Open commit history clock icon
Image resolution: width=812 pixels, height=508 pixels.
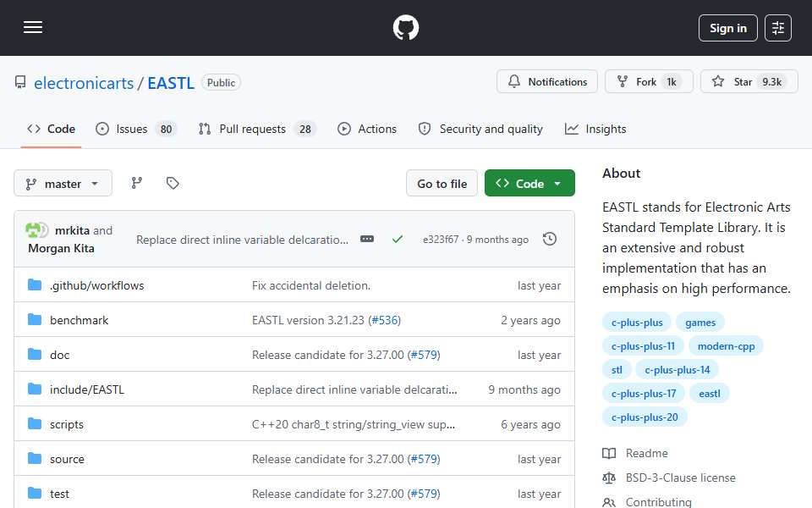click(550, 239)
